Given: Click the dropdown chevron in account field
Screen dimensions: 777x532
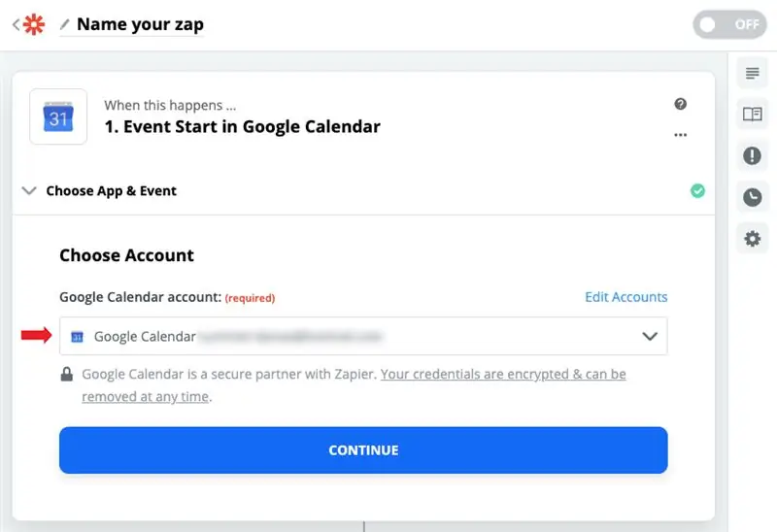Looking at the screenshot, I should coord(650,336).
